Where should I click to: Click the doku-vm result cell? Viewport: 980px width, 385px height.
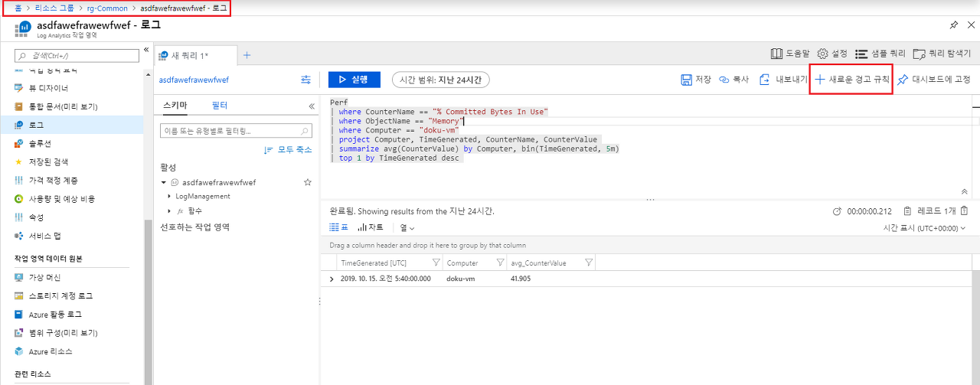pyautogui.click(x=460, y=279)
